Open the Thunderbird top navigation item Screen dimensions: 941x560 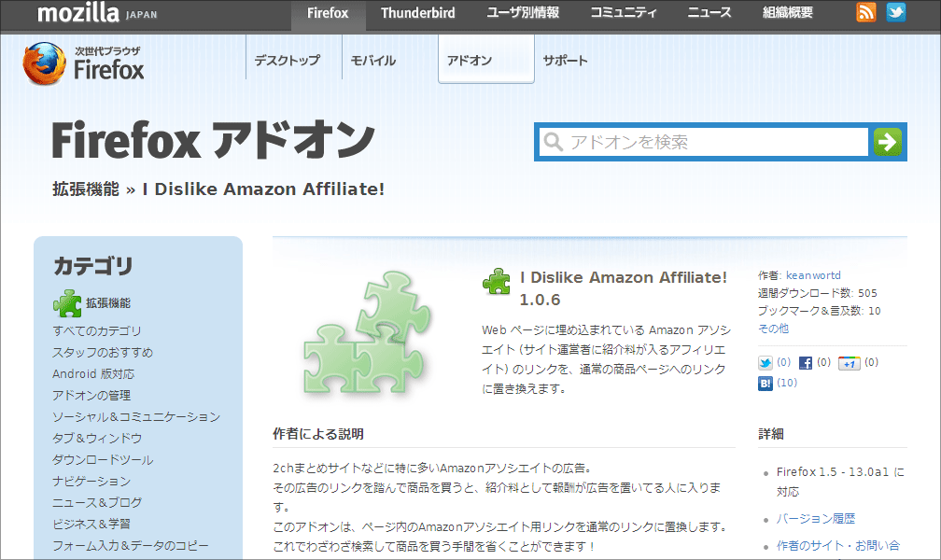[417, 13]
